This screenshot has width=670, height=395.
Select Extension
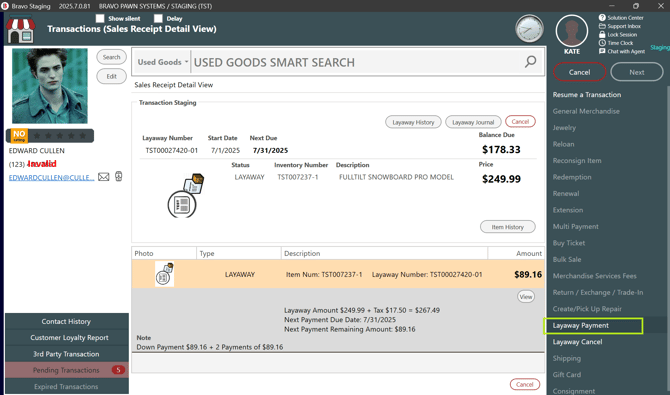[x=567, y=210]
